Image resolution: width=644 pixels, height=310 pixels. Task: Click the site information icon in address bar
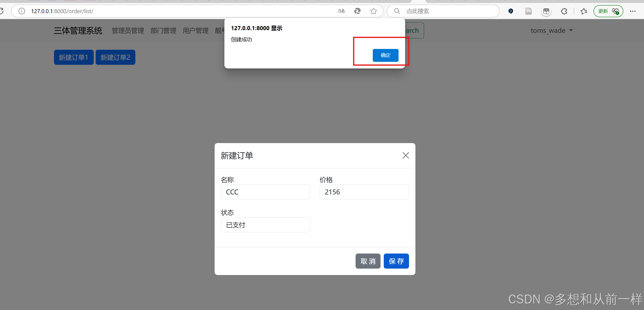[x=22, y=11]
